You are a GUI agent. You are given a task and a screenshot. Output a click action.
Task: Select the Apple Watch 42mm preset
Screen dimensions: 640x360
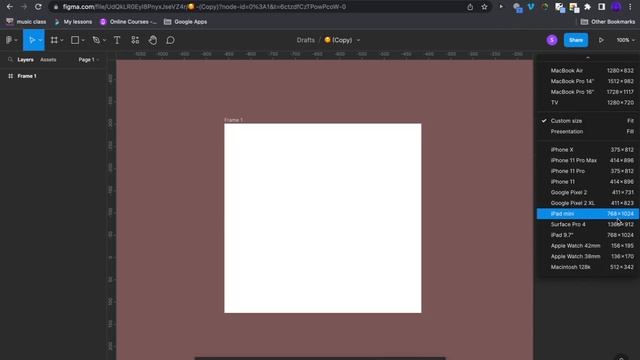[x=588, y=246]
